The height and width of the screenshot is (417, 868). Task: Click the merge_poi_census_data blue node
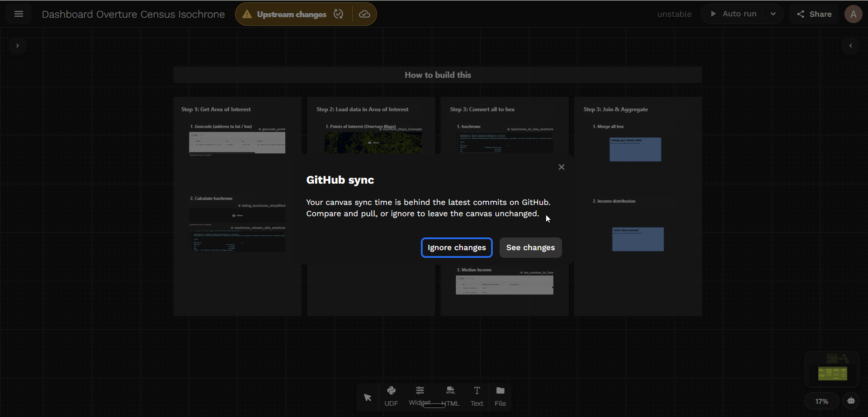[635, 149]
